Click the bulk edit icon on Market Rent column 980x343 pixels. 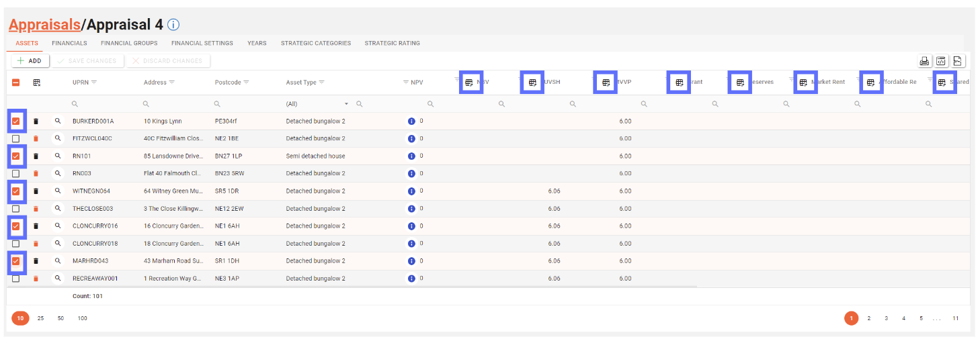pos(804,83)
